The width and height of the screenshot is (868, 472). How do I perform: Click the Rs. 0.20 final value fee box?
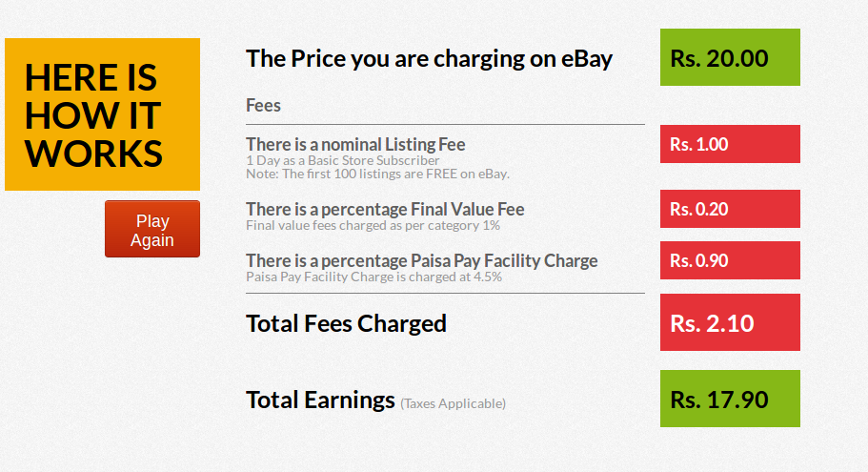[x=730, y=209]
